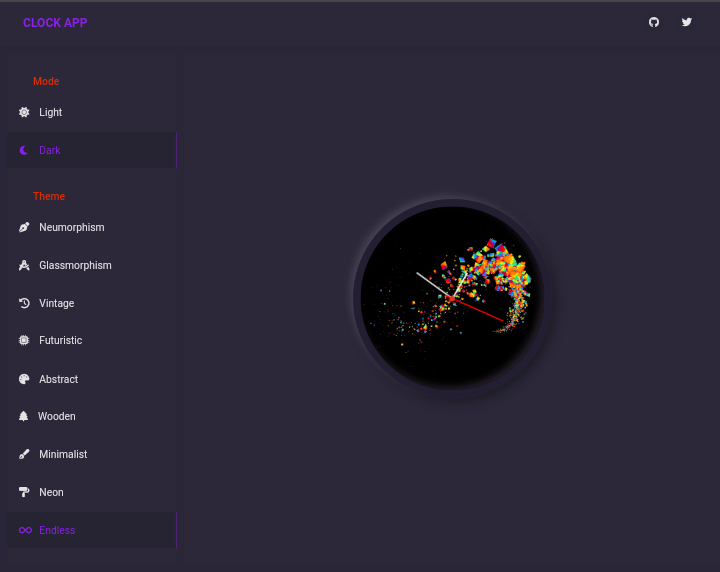Click the history clock icon for Vintage
Viewport: 720px width, 572px height.
tap(24, 303)
